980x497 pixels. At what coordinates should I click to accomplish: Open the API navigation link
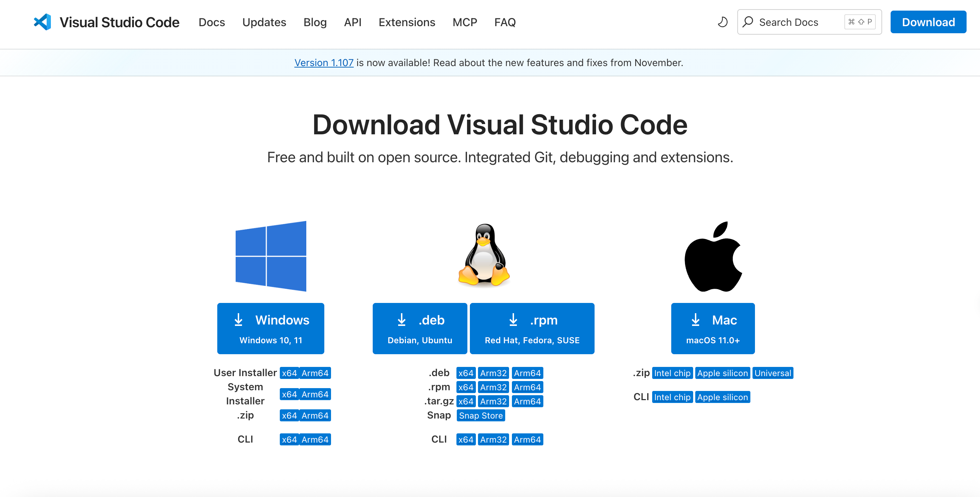click(353, 22)
